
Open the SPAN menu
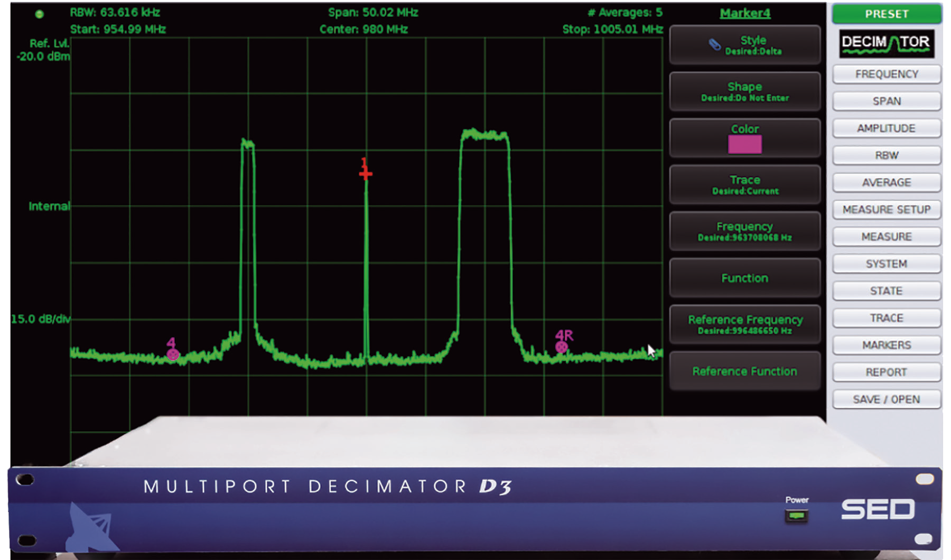tap(887, 101)
